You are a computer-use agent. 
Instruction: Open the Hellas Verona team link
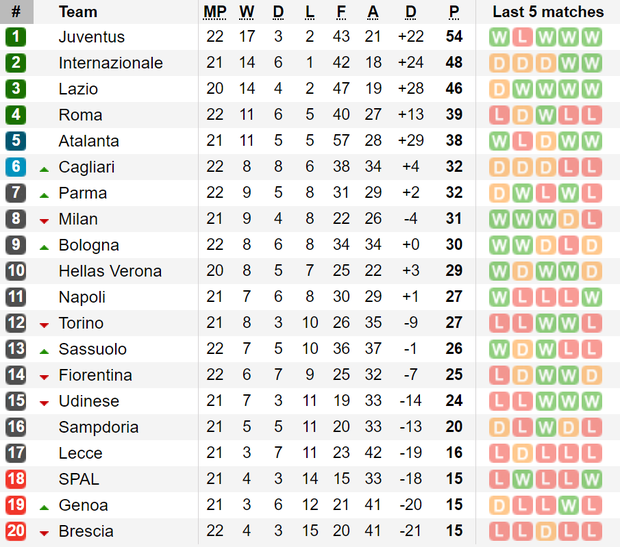(x=110, y=271)
